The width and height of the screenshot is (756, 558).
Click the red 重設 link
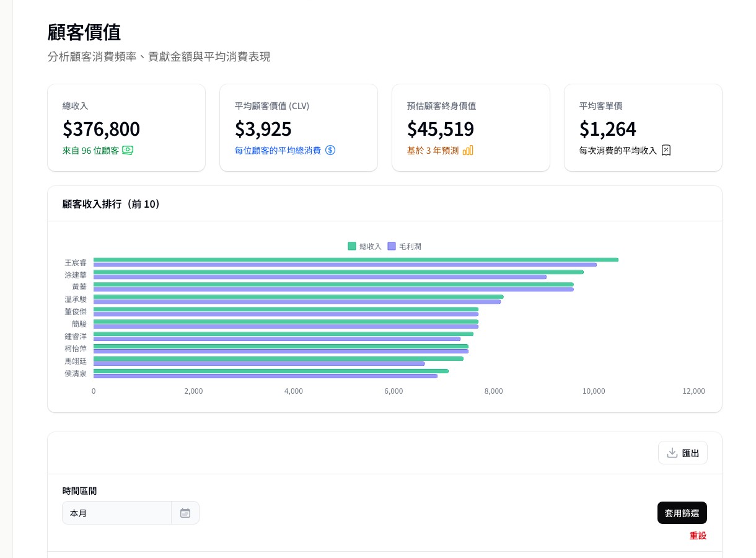698,535
